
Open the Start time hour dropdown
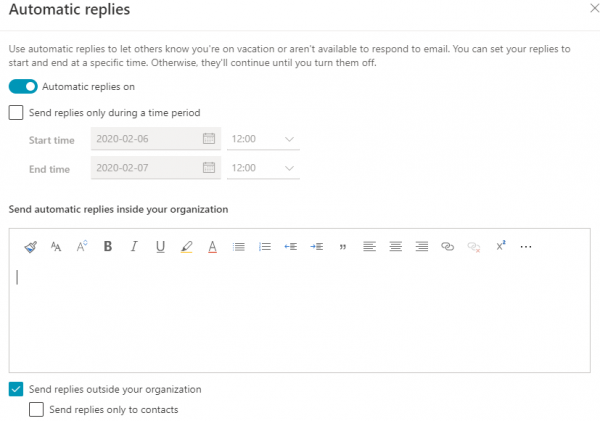coord(263,139)
